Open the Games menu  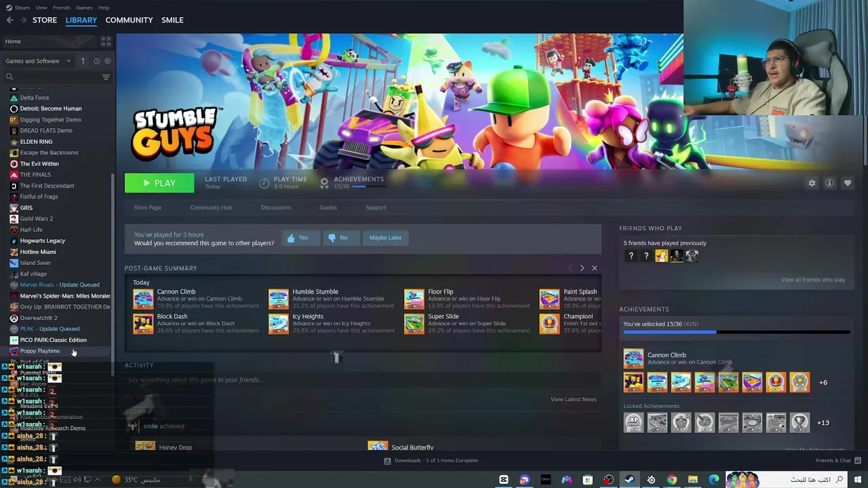(84, 7)
